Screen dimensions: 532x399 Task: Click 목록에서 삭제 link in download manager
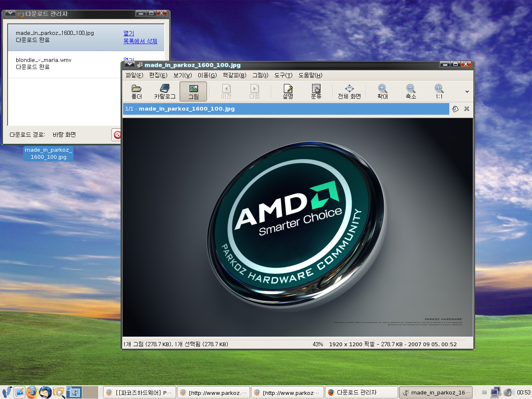140,41
